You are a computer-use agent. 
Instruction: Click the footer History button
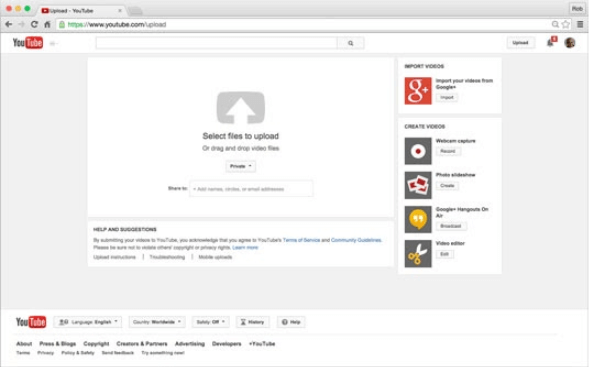pyautogui.click(x=252, y=322)
